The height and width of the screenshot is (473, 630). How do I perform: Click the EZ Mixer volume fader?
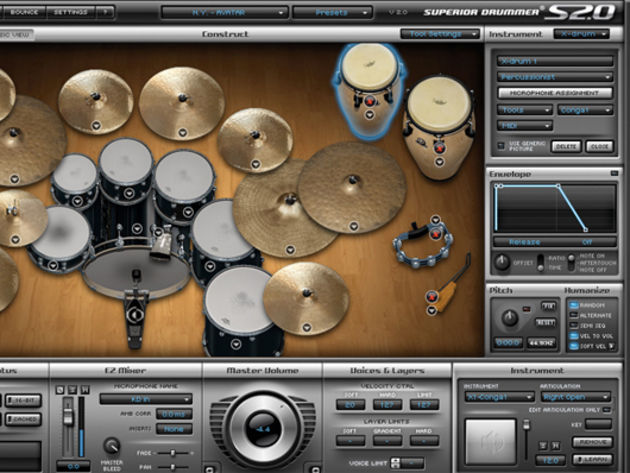tap(68, 416)
